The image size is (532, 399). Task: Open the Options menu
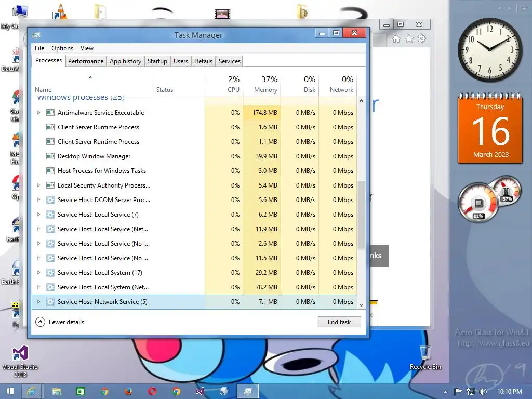(62, 48)
